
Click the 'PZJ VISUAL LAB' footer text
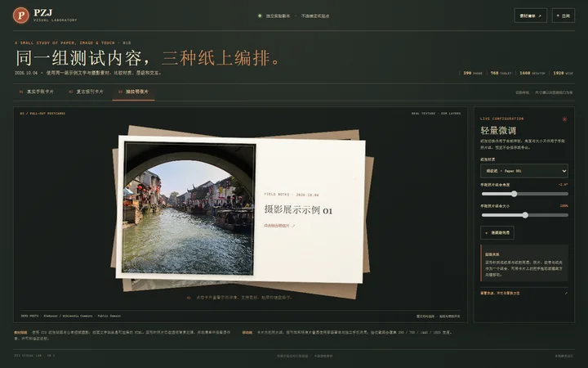click(34, 355)
